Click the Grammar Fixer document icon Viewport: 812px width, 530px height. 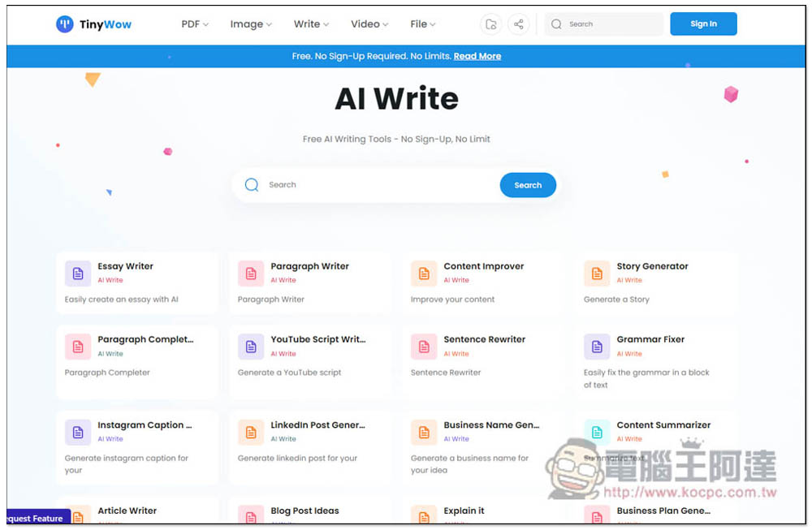597,347
